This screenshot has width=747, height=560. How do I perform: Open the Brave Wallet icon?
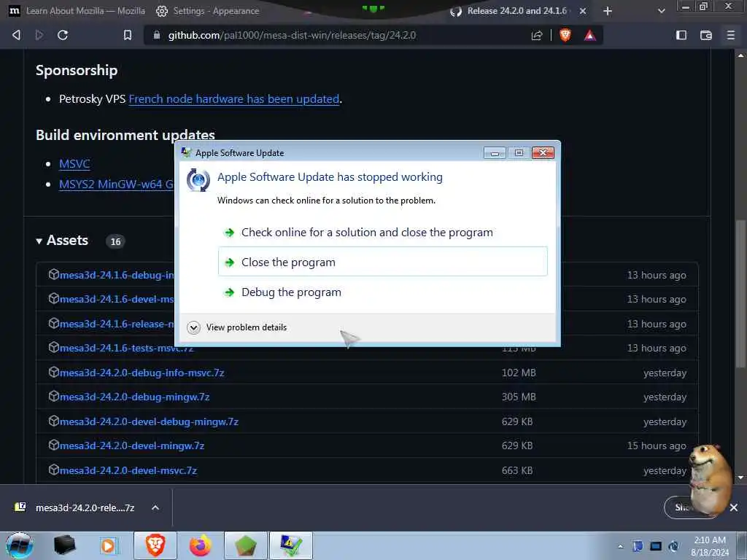pos(706,35)
